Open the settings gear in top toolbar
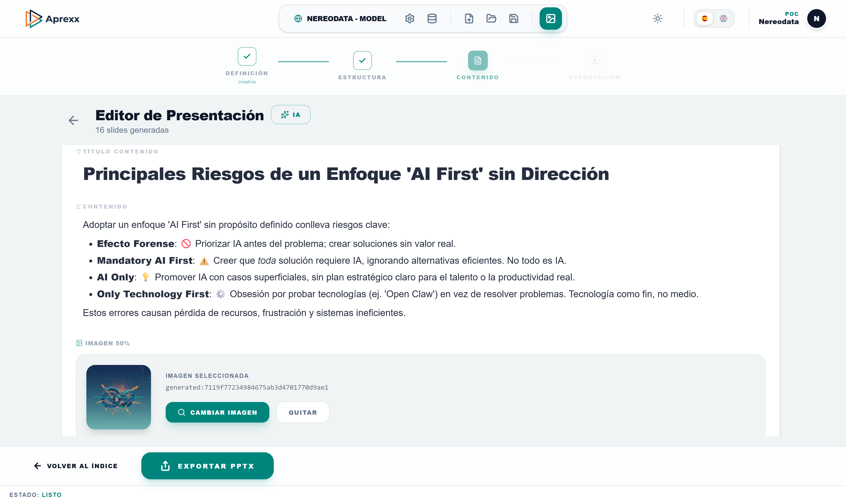 click(x=409, y=18)
